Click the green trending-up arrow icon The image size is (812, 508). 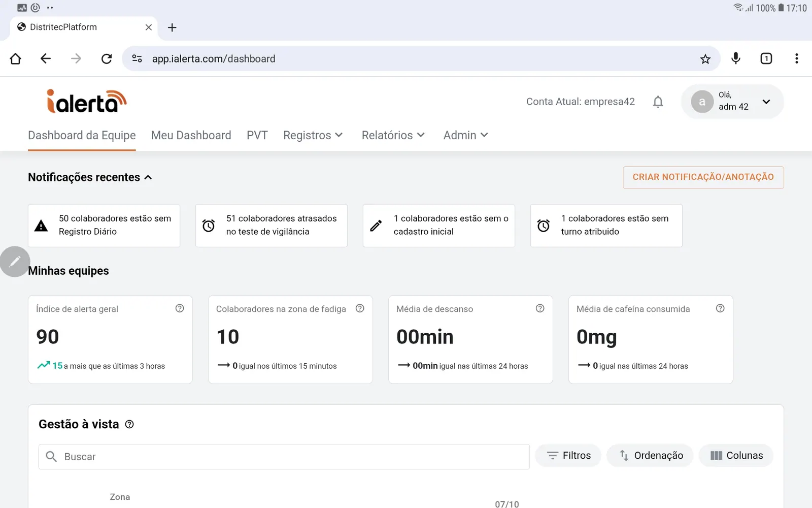tap(44, 365)
